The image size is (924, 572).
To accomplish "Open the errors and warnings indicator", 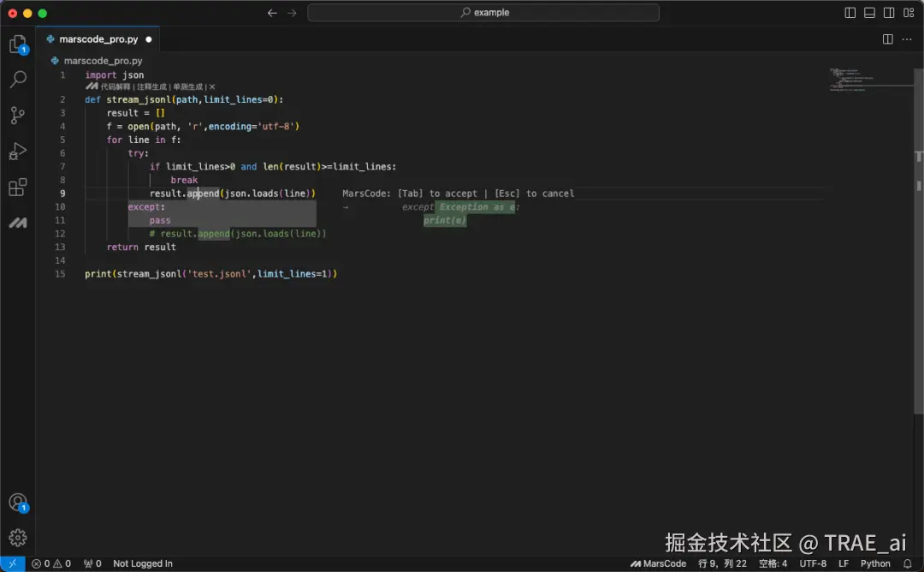I will click(51, 563).
